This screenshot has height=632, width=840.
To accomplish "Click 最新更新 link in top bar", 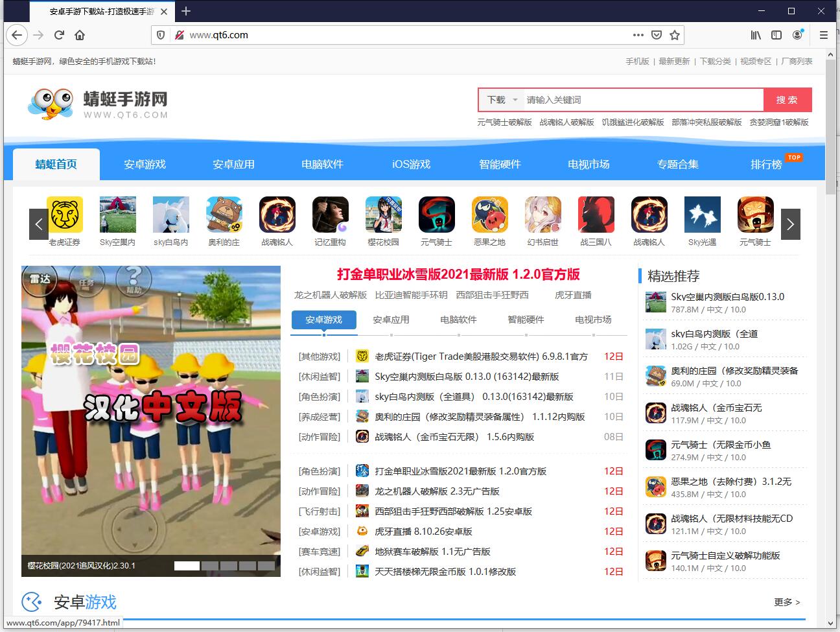I will point(674,61).
